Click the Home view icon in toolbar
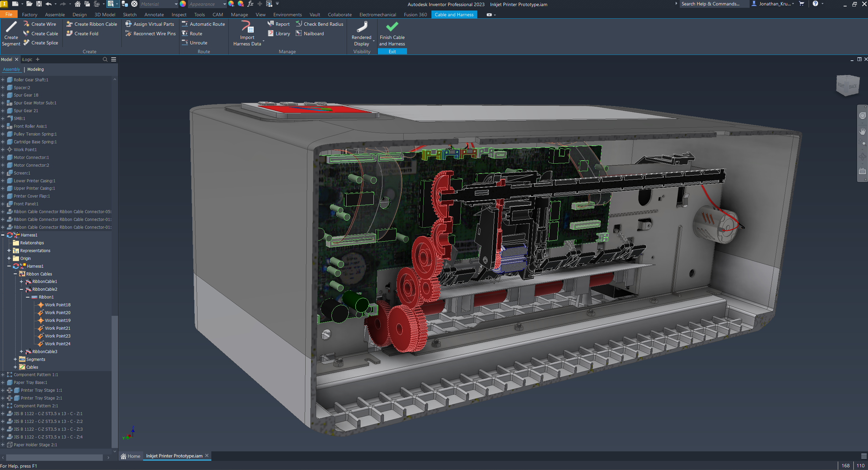The width and height of the screenshot is (868, 470). [x=78, y=4]
